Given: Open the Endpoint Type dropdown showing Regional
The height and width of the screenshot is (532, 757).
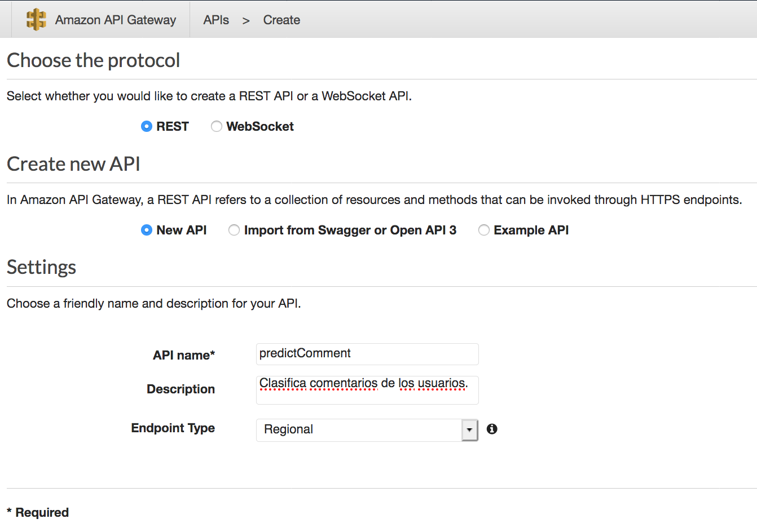Looking at the screenshot, I should point(367,430).
